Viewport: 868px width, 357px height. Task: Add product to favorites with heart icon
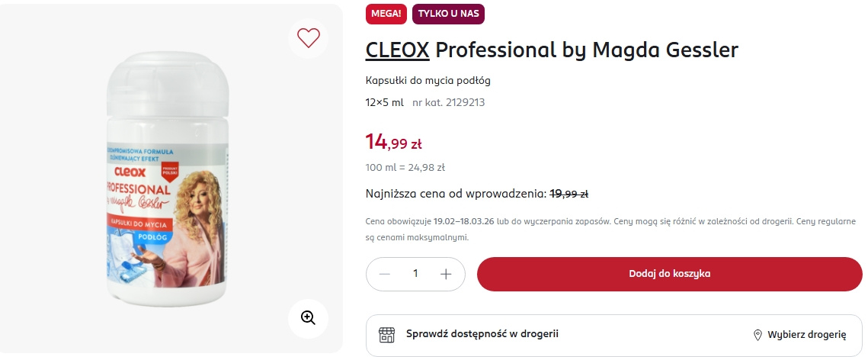pyautogui.click(x=309, y=37)
